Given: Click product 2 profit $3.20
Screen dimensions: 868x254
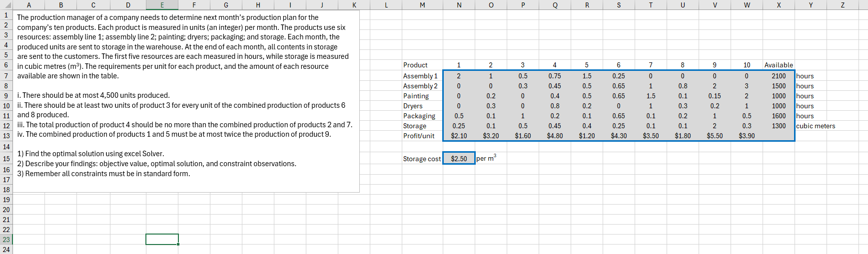Looking at the screenshot, I should (x=491, y=136).
